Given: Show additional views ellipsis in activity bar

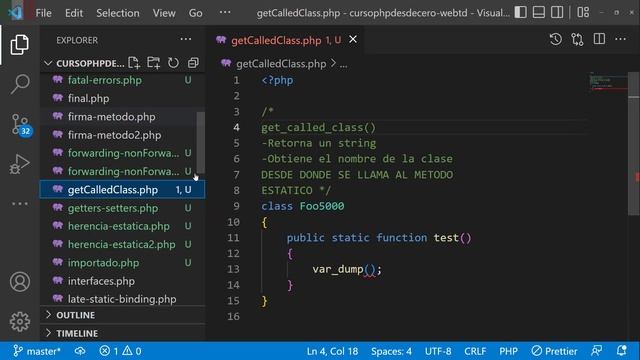Looking at the screenshot, I should pos(19,203).
